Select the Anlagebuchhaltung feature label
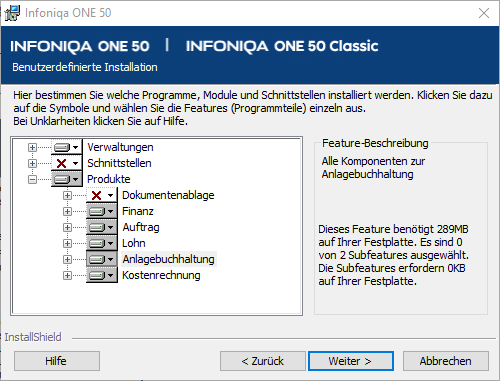 click(x=168, y=259)
